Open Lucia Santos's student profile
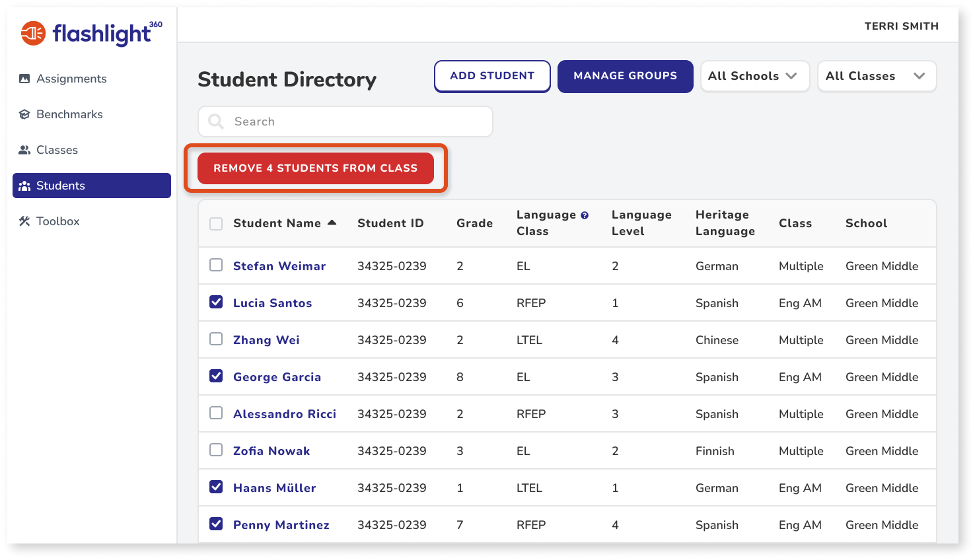 (x=272, y=303)
